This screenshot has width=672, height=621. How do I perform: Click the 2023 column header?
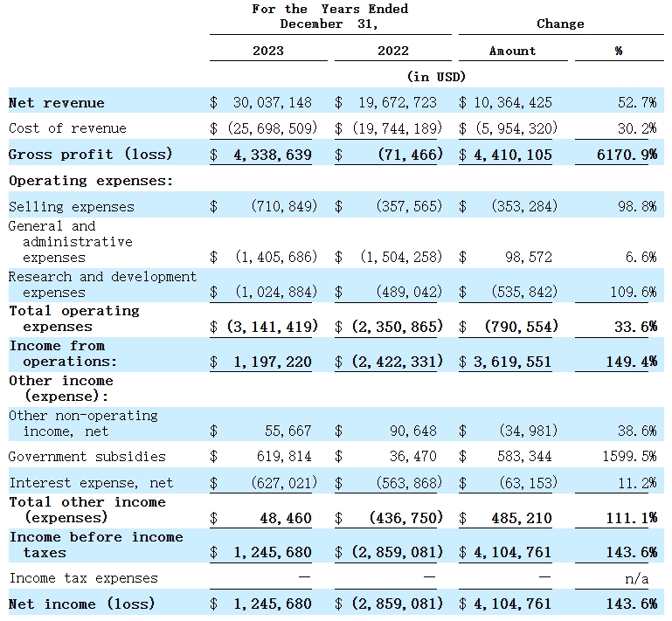[x=267, y=51]
